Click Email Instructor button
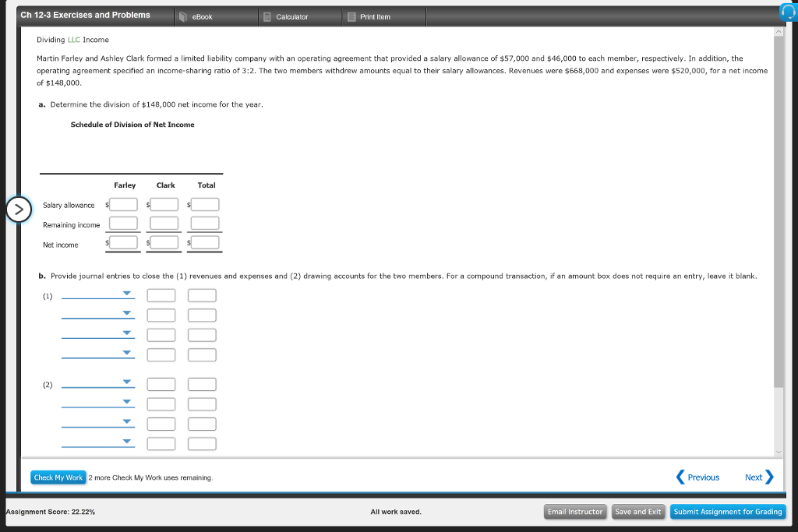 point(575,512)
